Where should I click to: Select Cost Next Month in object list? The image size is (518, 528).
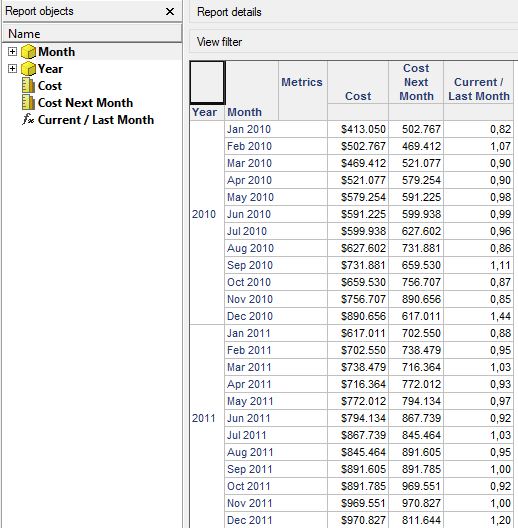[x=85, y=103]
